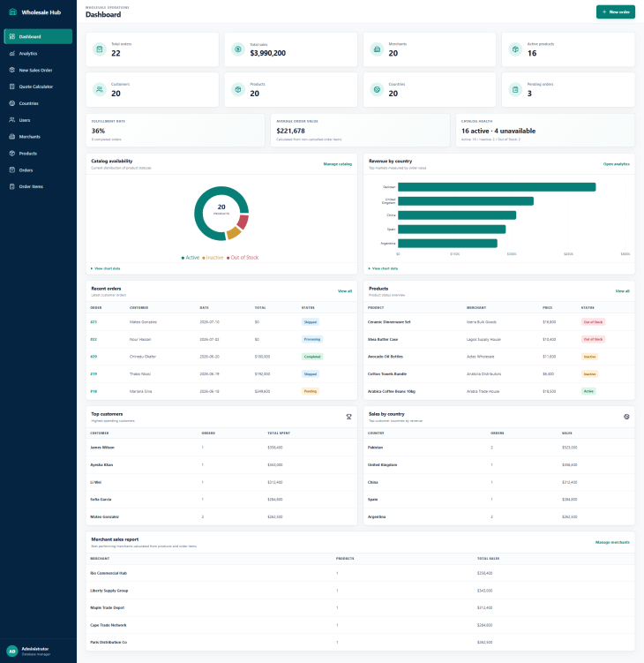Toggle the Out of Stock legend item
Viewport: 644px width, 663px height.
[x=243, y=258]
